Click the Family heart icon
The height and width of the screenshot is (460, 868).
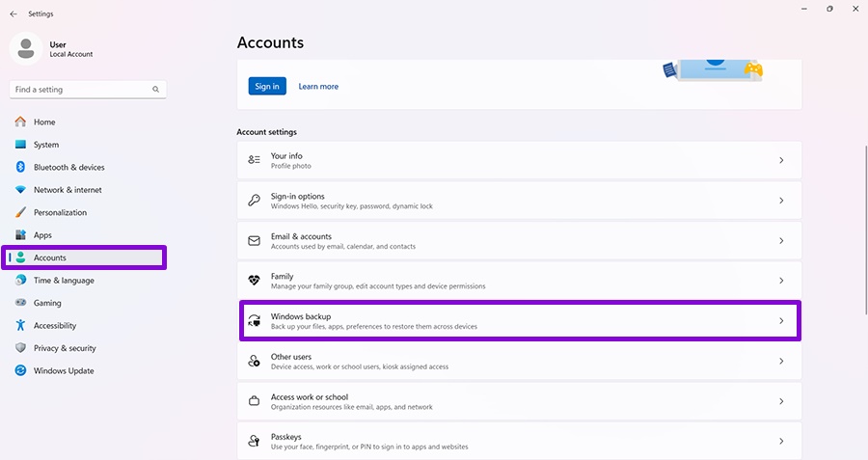coord(254,281)
